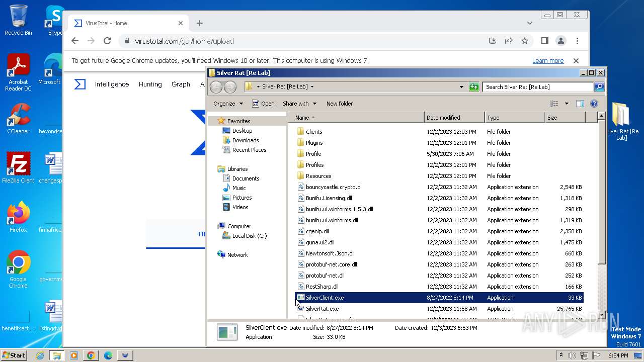
Task: Select the Silver Rat [Re Lab] desktop folder
Action: coord(622,121)
